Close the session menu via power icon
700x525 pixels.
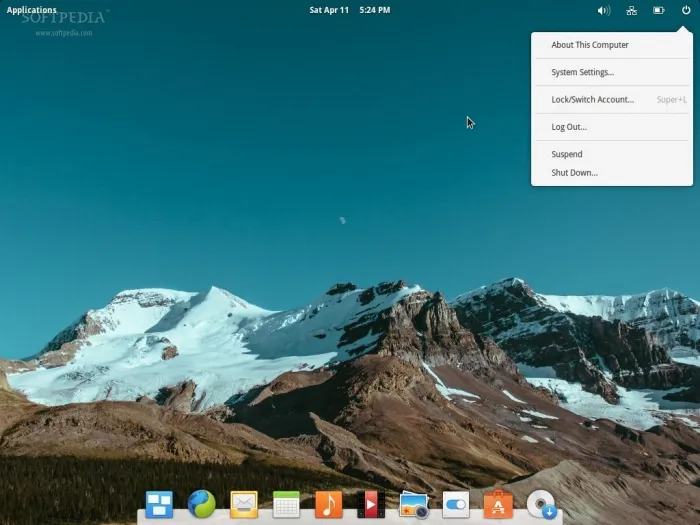coord(686,10)
